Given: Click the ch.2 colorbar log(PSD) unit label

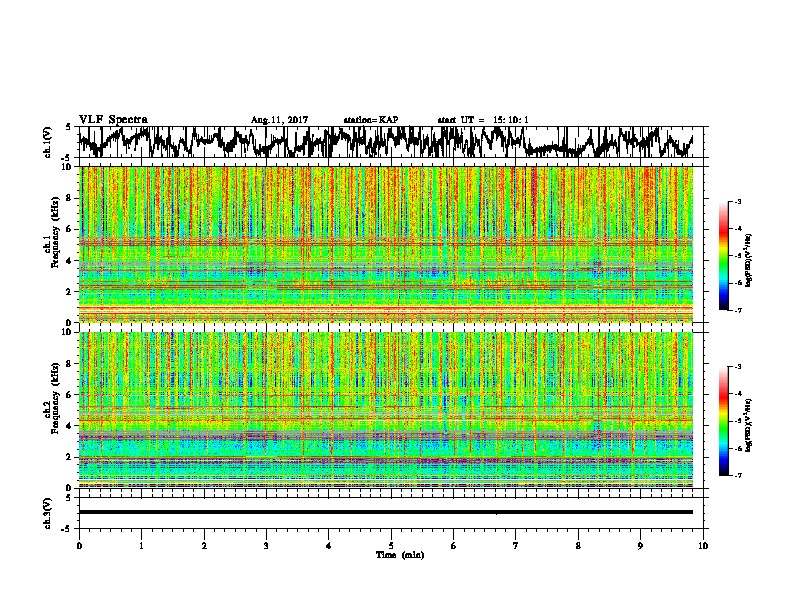Looking at the screenshot, I should (749, 425).
